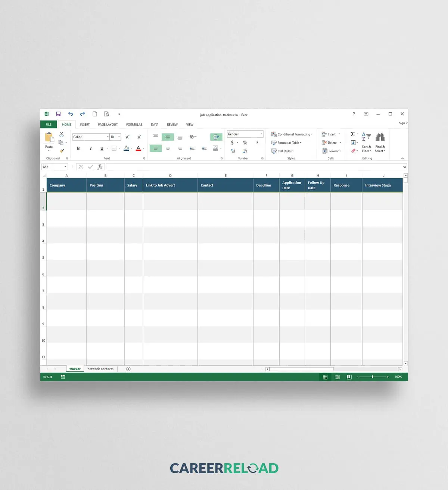Apply percent style number format
Image resolution: width=448 pixels, height=490 pixels.
[245, 143]
